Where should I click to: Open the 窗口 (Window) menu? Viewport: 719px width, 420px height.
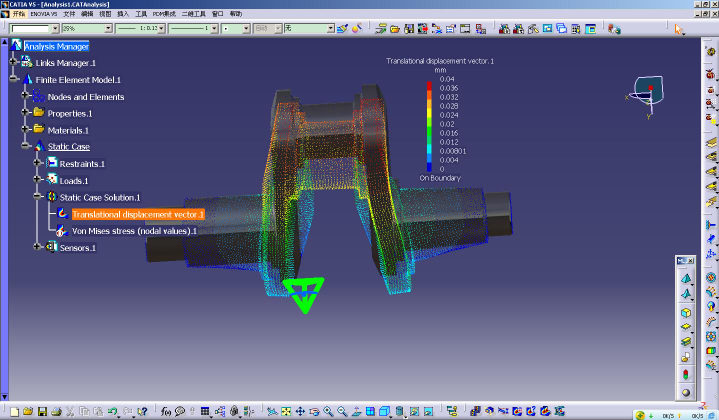(217, 14)
